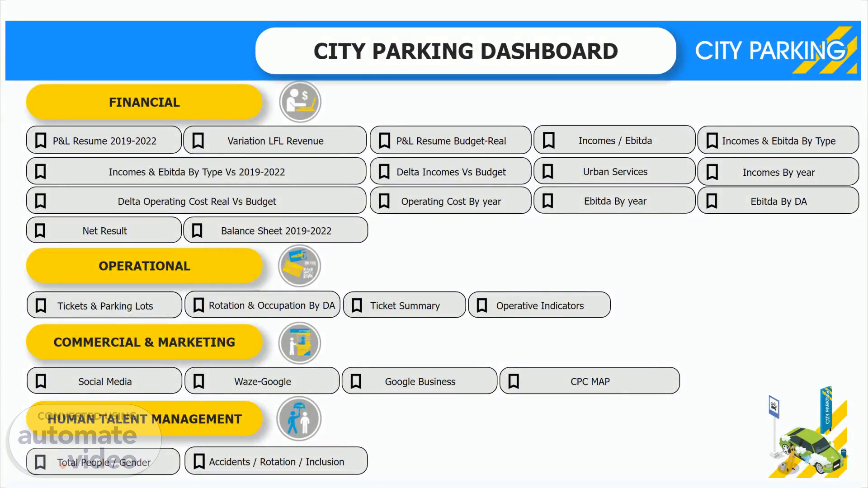The height and width of the screenshot is (488, 868).
Task: Click bookmark icon on Incomes By year
Action: pos(712,172)
